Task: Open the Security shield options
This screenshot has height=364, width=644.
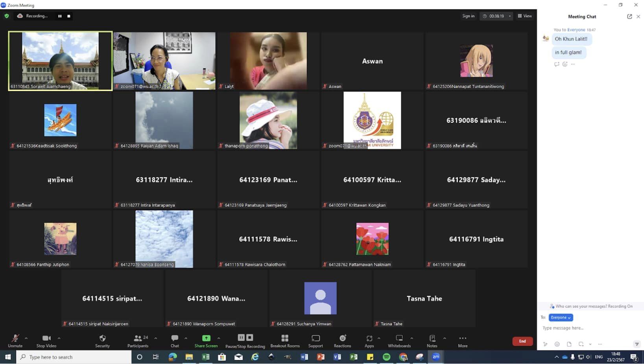Action: pos(102,340)
